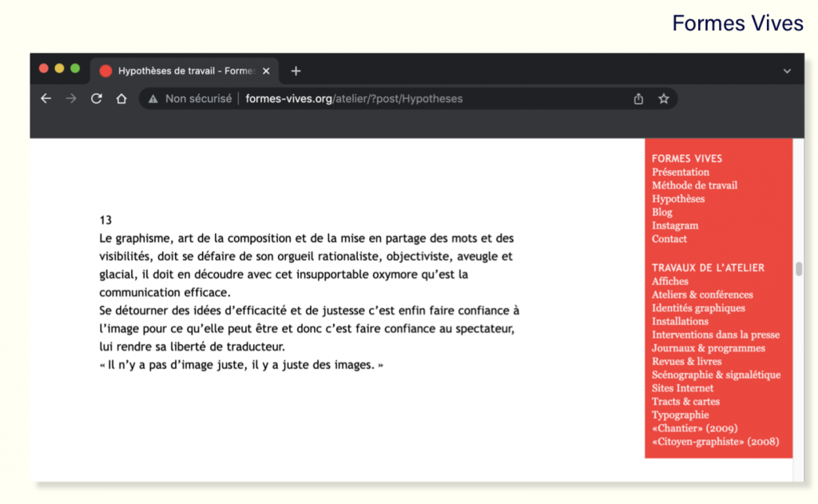Bookmark this page with the star icon
This screenshot has height=504, width=818.
[x=664, y=98]
